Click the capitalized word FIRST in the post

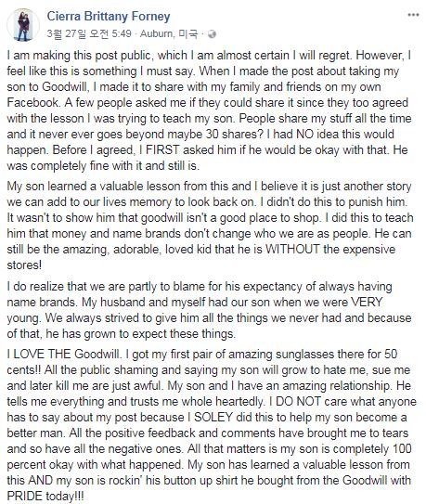click(163, 149)
